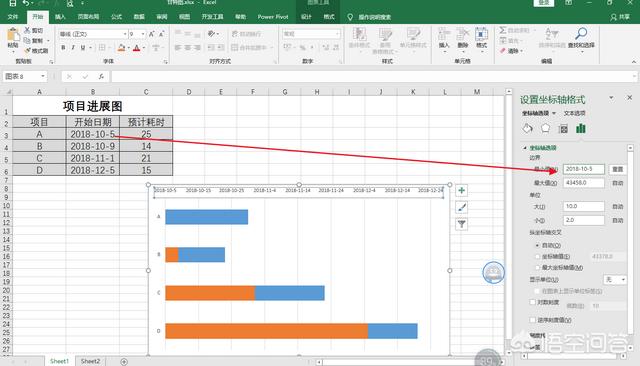
Task: Click the minimum bound field showing 2018-10-5
Action: coord(584,169)
